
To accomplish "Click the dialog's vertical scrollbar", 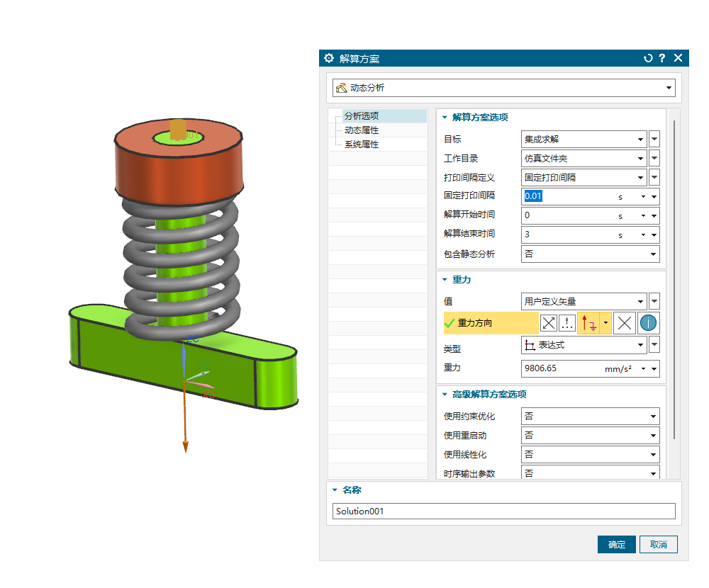I will coord(674,283).
